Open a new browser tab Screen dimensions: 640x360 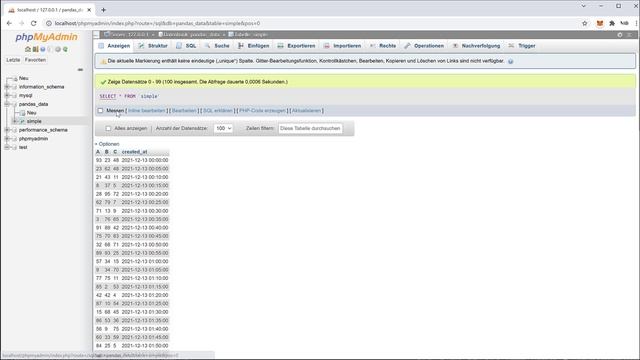click(103, 10)
